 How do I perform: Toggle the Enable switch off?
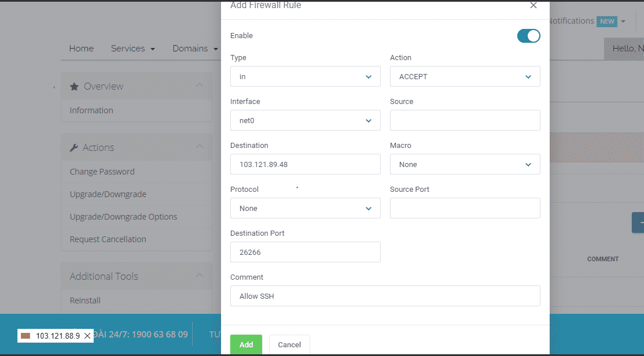click(x=528, y=36)
